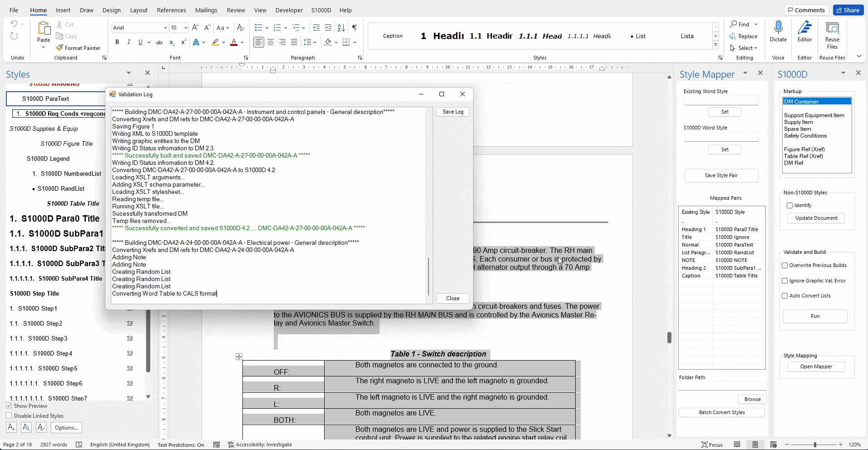Viewport: 868px width, 450px height.
Task: Click Save Log in Validation Log
Action: pyautogui.click(x=453, y=112)
